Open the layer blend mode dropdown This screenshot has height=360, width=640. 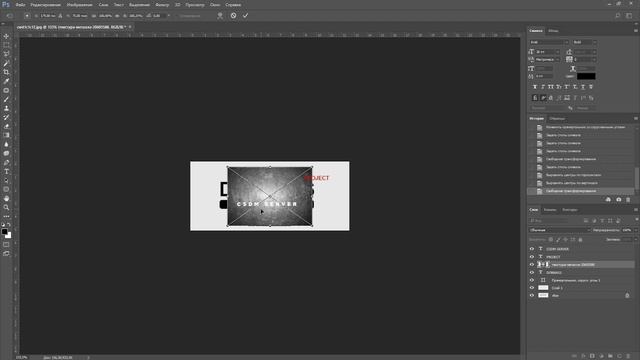[x=559, y=230]
